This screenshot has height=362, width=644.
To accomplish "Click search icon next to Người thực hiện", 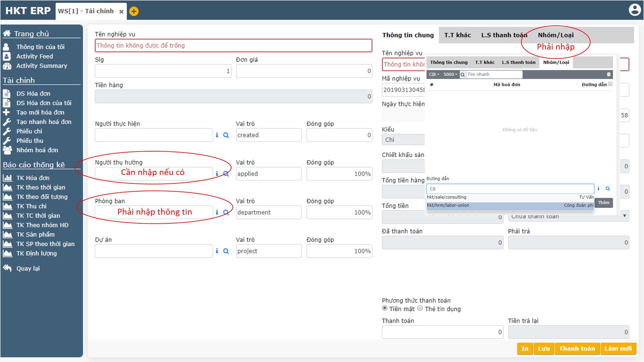I will point(226,135).
